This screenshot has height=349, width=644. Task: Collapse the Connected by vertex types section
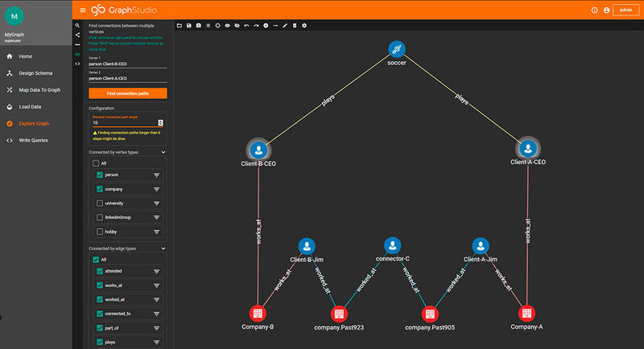pyautogui.click(x=163, y=151)
